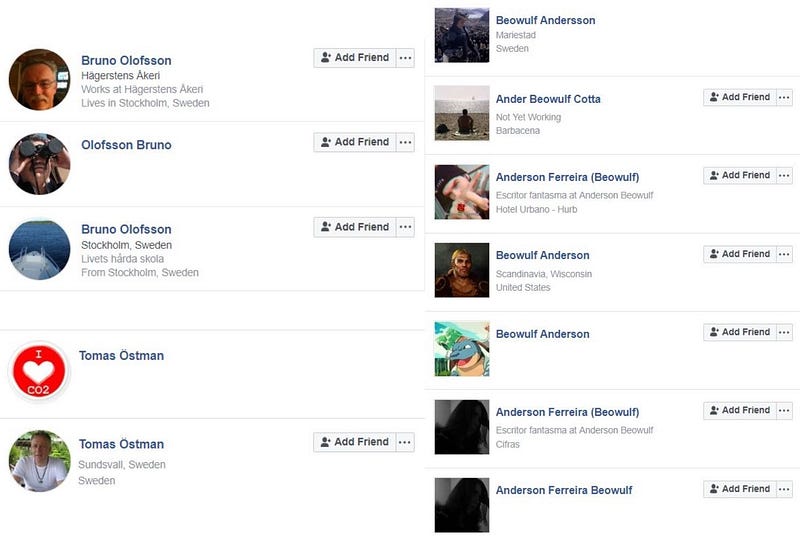The height and width of the screenshot is (539, 800).
Task: Add Anderson Ferreira Beowulf at the bottom
Action: point(740,489)
